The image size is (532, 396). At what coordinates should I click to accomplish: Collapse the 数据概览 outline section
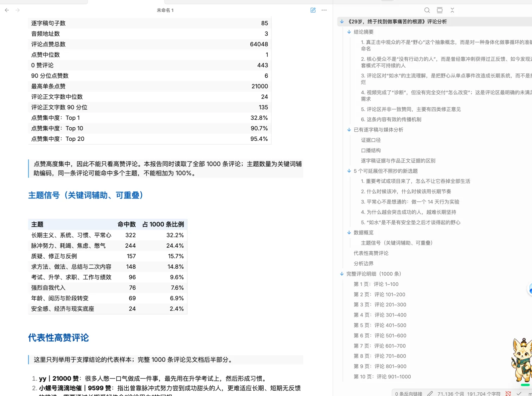coord(349,232)
